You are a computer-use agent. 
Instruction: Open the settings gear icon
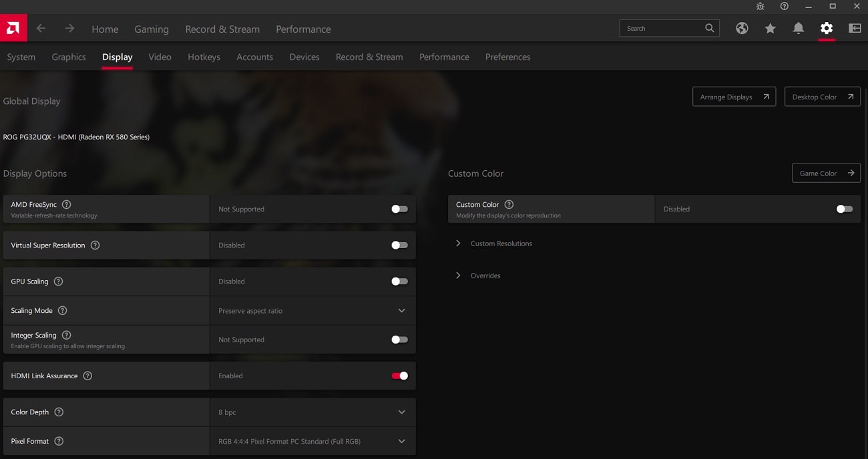pyautogui.click(x=827, y=28)
